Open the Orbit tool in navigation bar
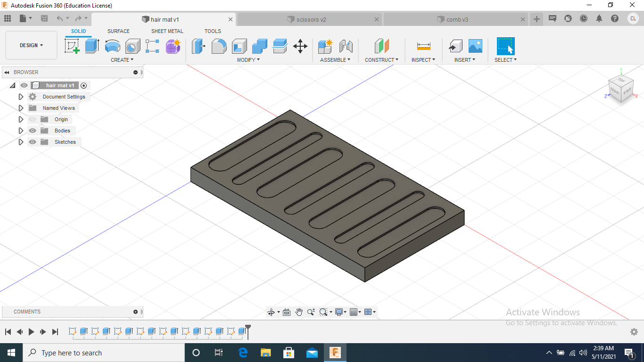The width and height of the screenshot is (644, 362). click(271, 312)
